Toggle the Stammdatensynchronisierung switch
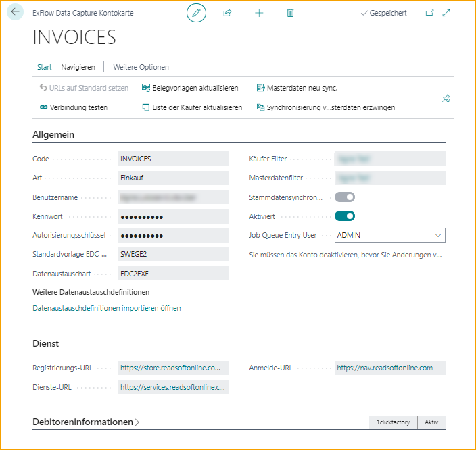 (345, 197)
